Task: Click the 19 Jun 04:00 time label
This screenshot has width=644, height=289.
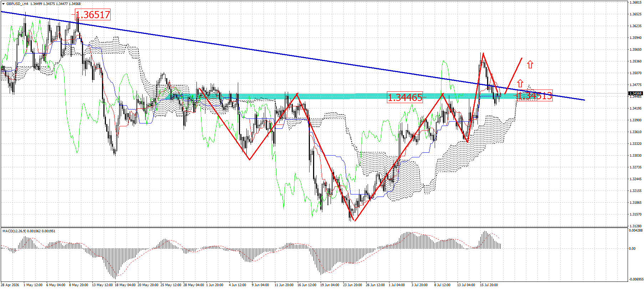Action: pyautogui.click(x=330, y=285)
